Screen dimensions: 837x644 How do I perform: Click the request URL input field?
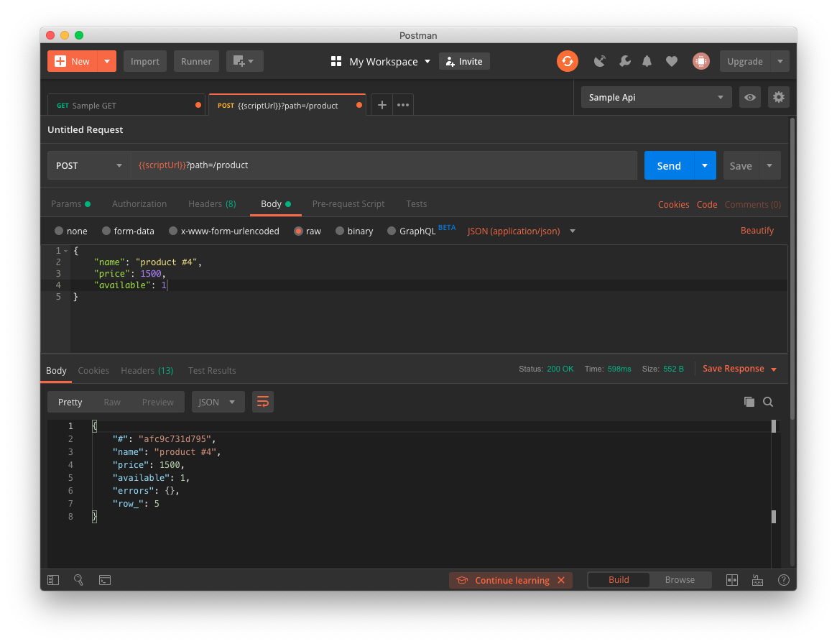point(384,165)
